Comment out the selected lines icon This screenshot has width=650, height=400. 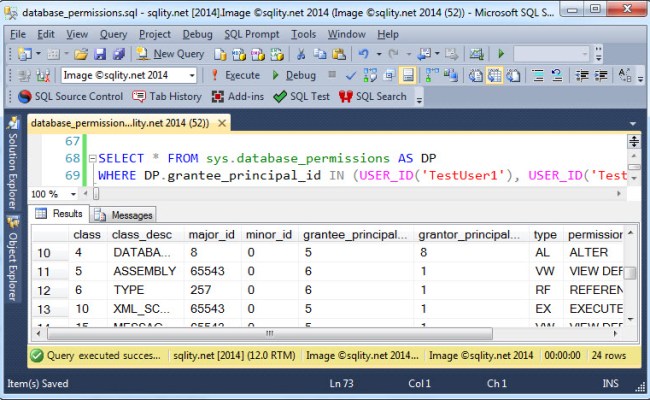(538, 75)
